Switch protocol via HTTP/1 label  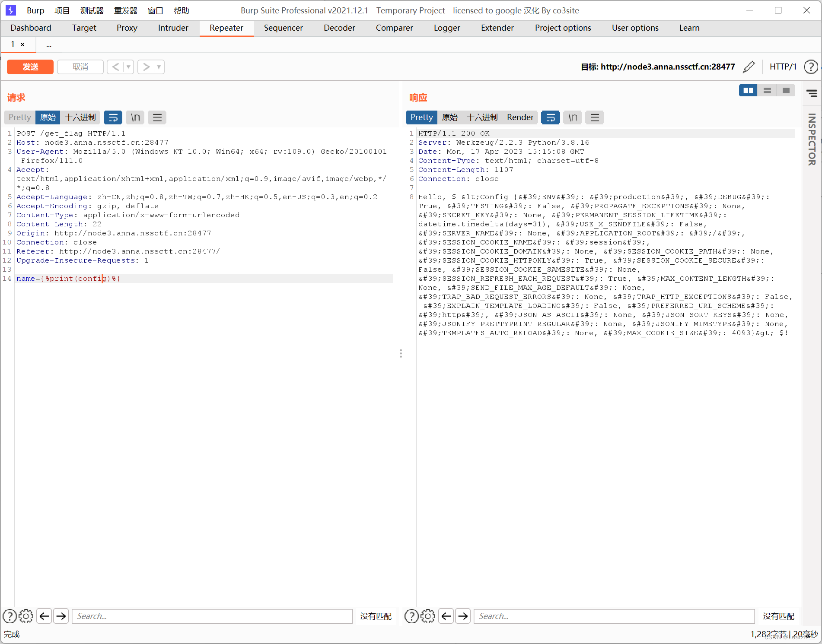click(x=783, y=67)
